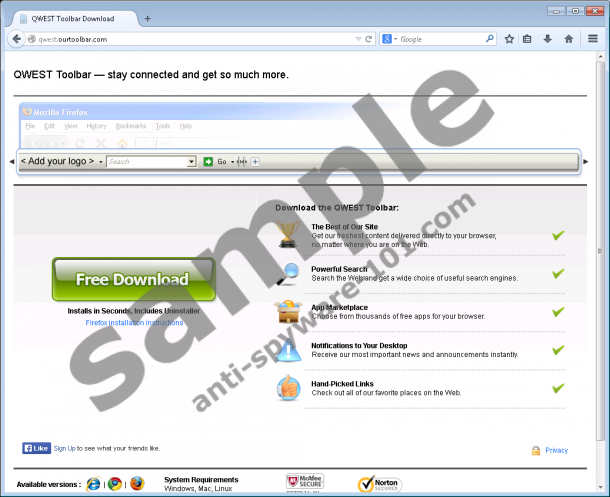
Task: Select the QWEST Toolbar Download tab
Action: click(73, 18)
